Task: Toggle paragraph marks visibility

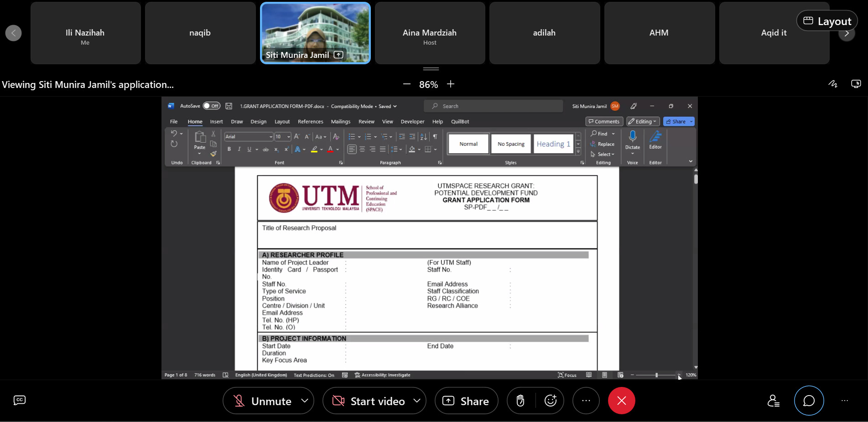Action: click(434, 136)
